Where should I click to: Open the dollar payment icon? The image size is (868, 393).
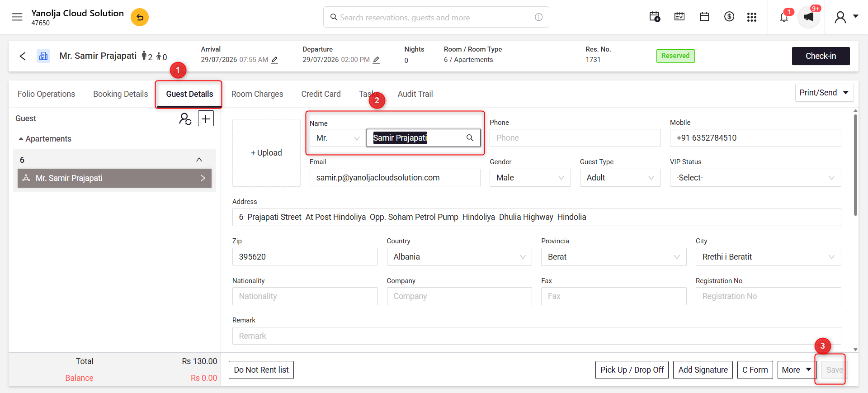[x=729, y=17]
